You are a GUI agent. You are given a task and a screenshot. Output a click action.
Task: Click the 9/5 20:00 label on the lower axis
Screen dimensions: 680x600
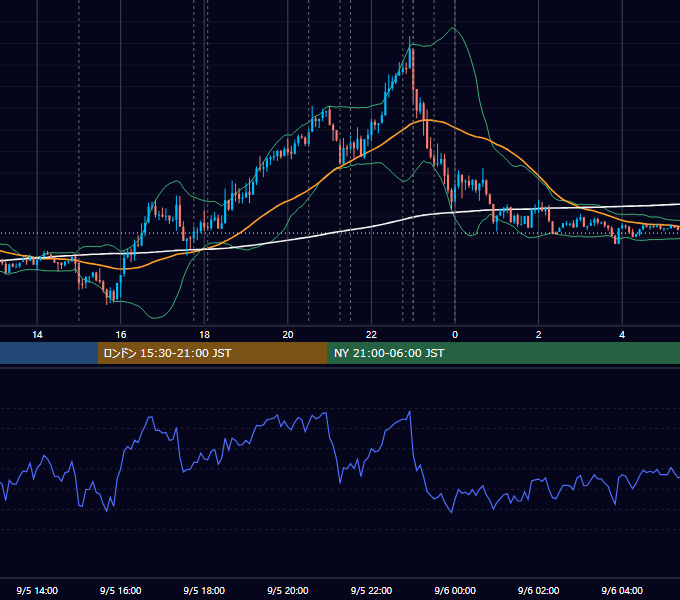coord(288,590)
